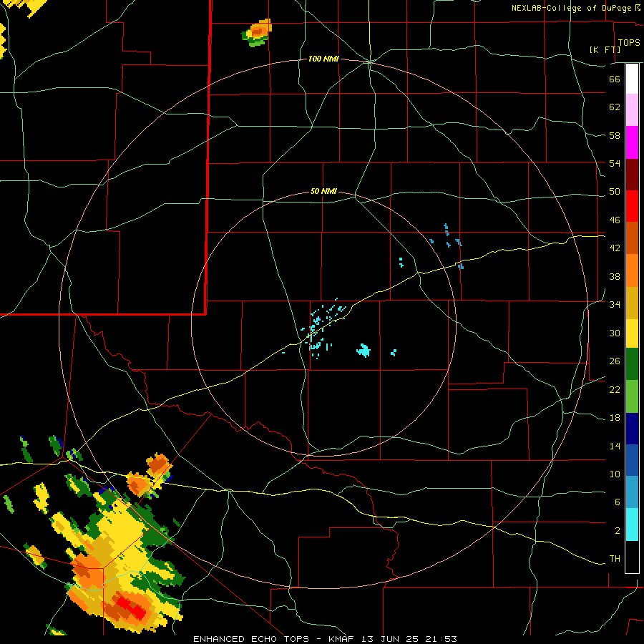Click the 13 JUN 25 date stamp
The image size is (644, 644).
pos(390,639)
